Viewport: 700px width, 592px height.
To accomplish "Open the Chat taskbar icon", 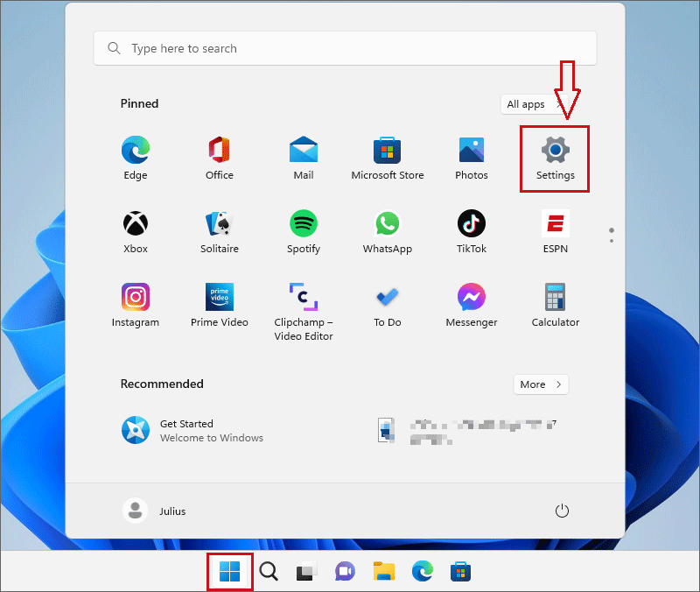I will point(345,572).
